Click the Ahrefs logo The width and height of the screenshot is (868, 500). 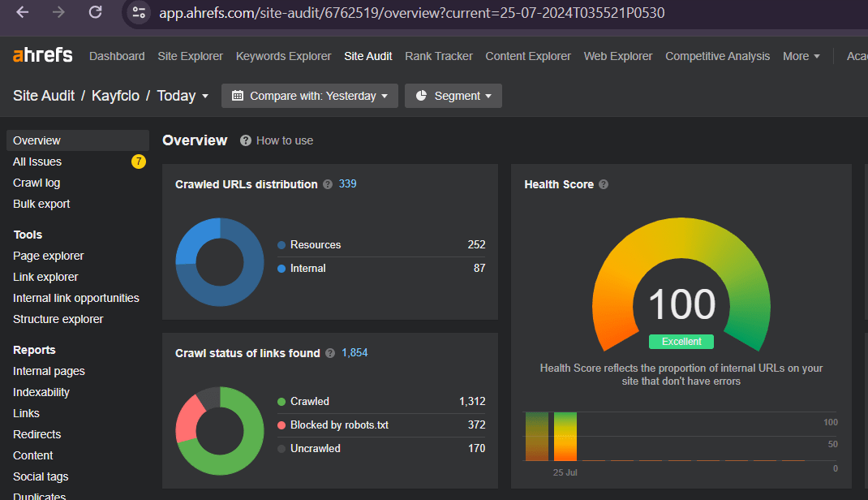43,55
